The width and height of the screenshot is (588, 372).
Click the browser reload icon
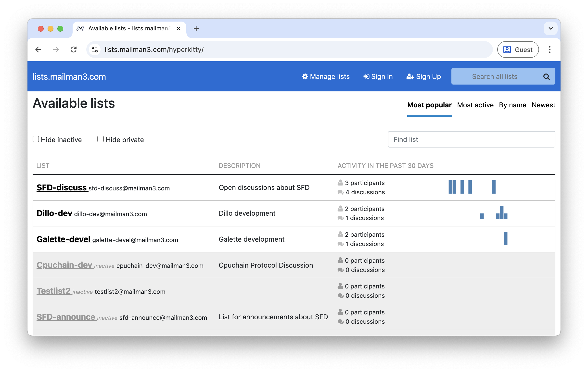[74, 50]
